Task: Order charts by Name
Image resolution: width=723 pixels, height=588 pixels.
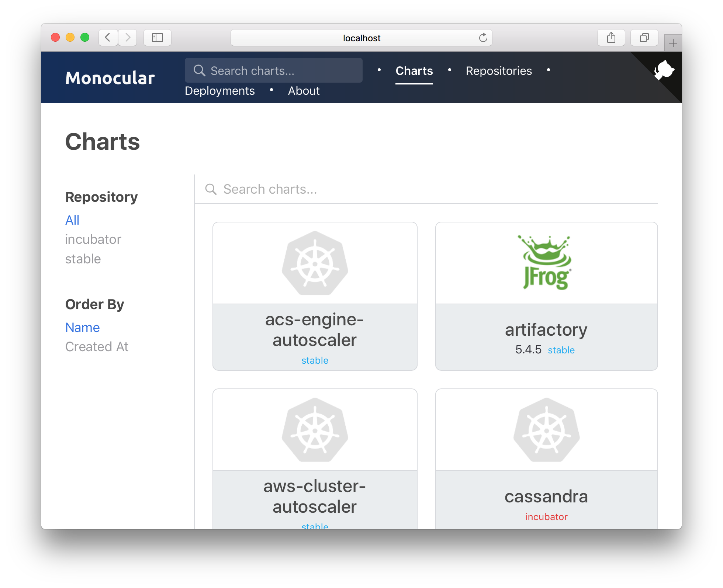Action: tap(83, 328)
